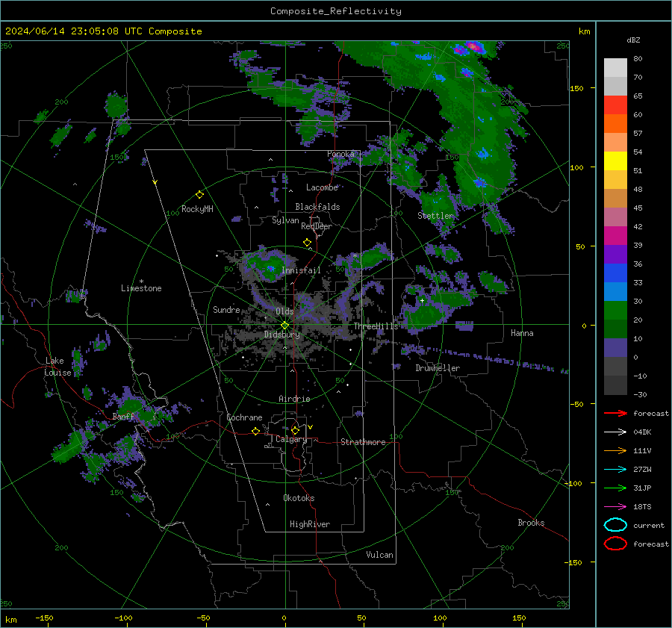Click the Sylvan label
This screenshot has width=672, height=628.
285,220
